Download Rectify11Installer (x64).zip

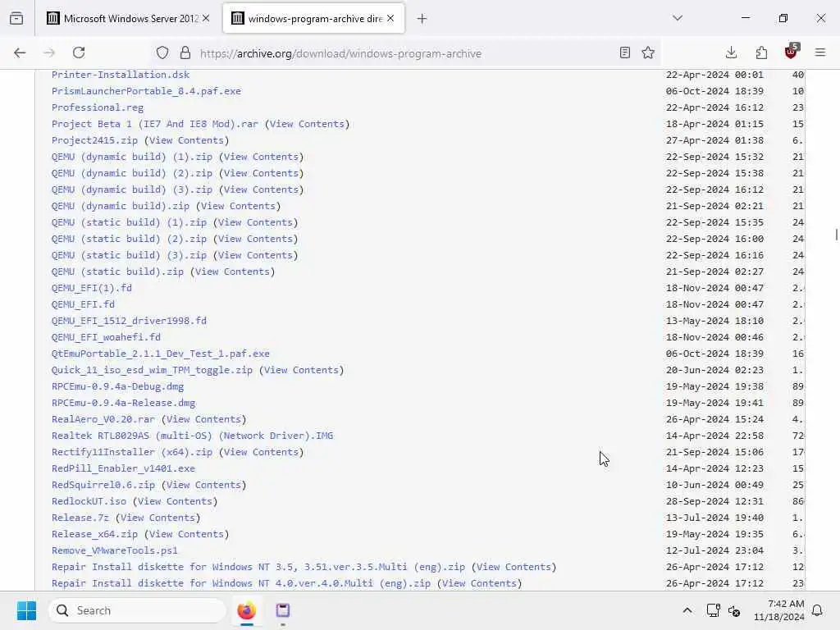[132, 452]
